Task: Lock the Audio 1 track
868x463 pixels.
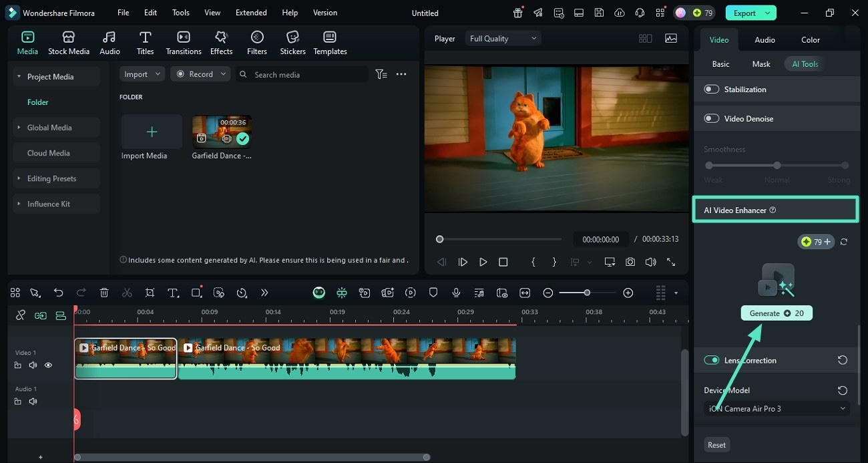Action: (x=17, y=402)
